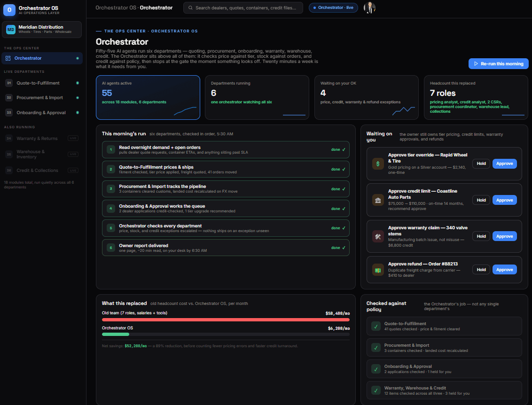
Task: Click the step 6 number badge
Action: 111,248
